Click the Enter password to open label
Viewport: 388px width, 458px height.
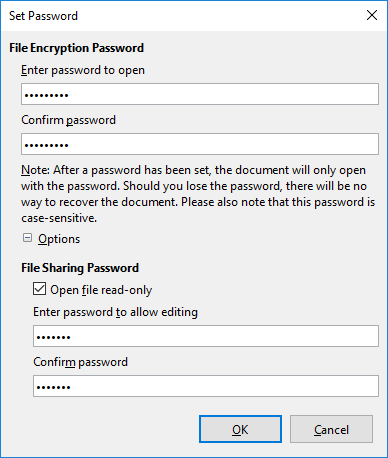click(x=83, y=70)
